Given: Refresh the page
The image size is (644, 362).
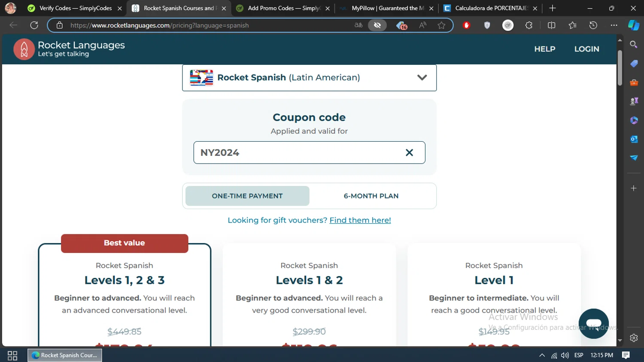Looking at the screenshot, I should [34, 25].
